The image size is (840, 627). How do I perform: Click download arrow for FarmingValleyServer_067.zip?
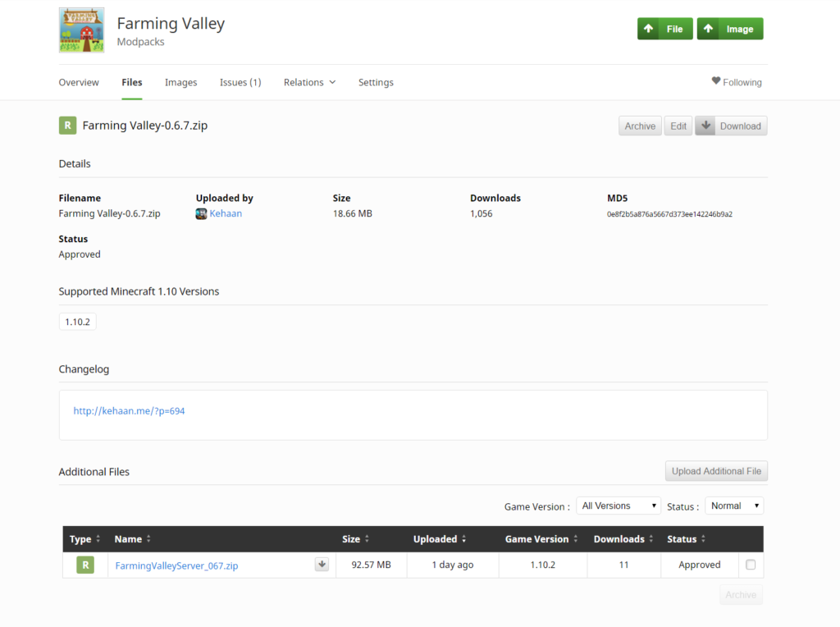click(x=322, y=565)
